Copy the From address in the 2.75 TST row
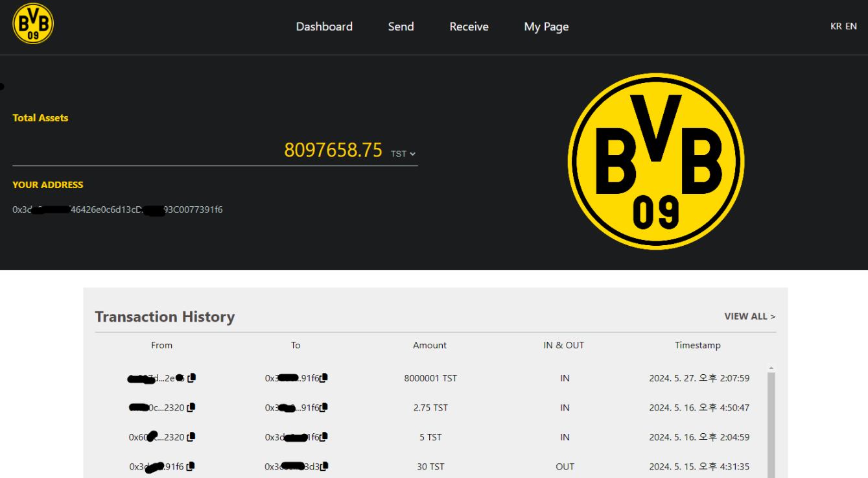This screenshot has height=478, width=868. (191, 408)
